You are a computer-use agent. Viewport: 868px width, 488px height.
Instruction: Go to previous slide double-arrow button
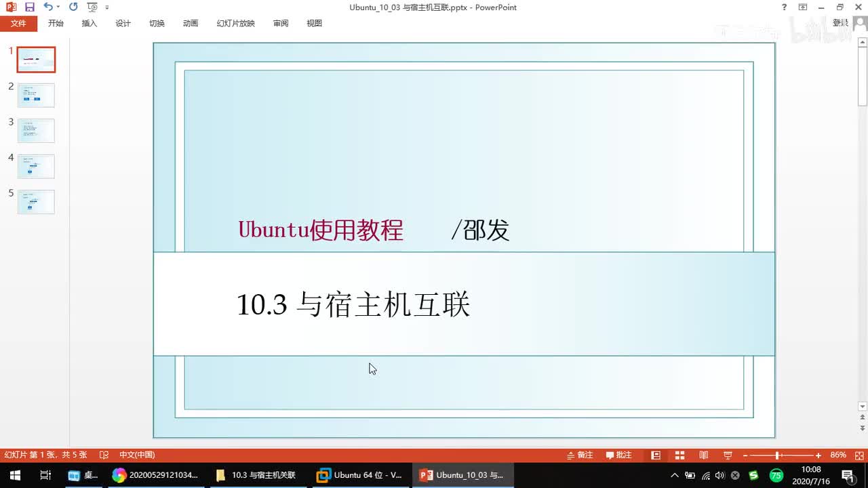click(x=863, y=418)
